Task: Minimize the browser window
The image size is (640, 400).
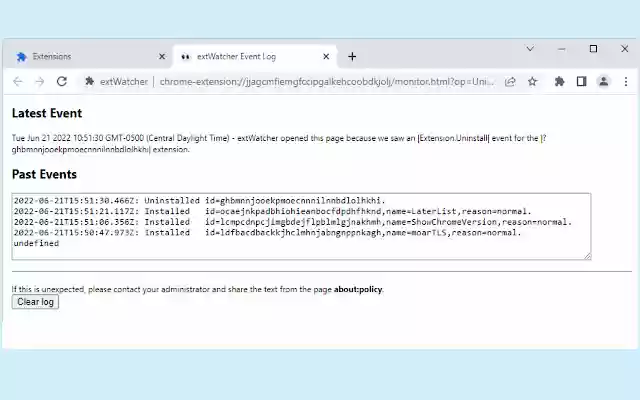Action: pos(562,49)
